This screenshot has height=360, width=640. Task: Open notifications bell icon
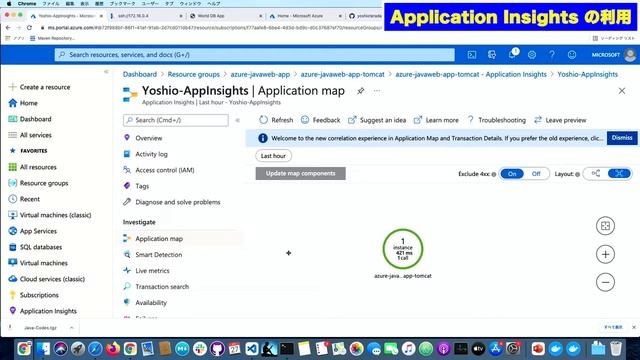point(512,54)
